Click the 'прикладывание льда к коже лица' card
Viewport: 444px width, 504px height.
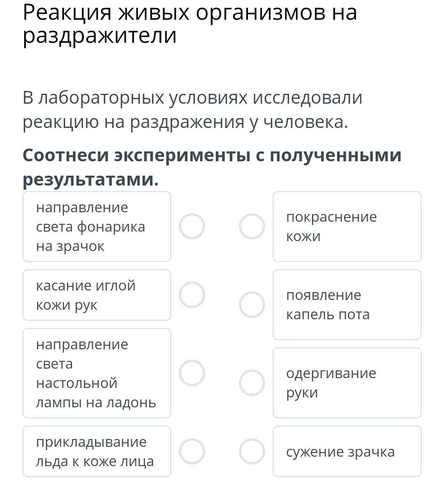click(97, 451)
